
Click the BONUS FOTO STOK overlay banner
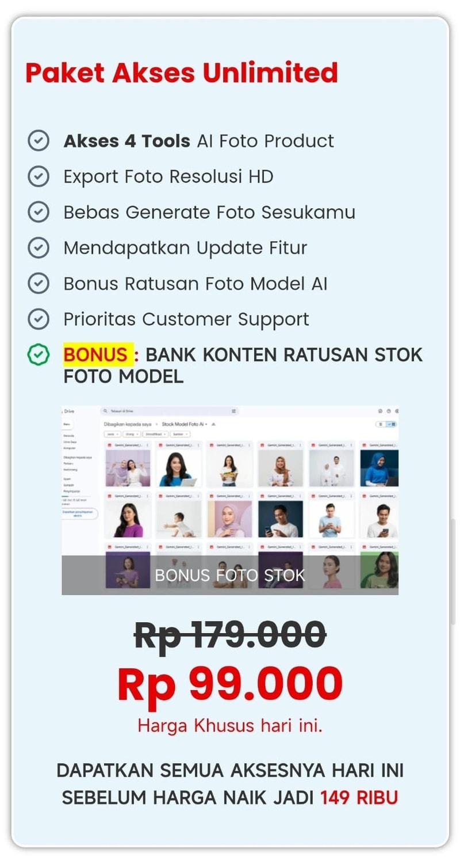230,575
